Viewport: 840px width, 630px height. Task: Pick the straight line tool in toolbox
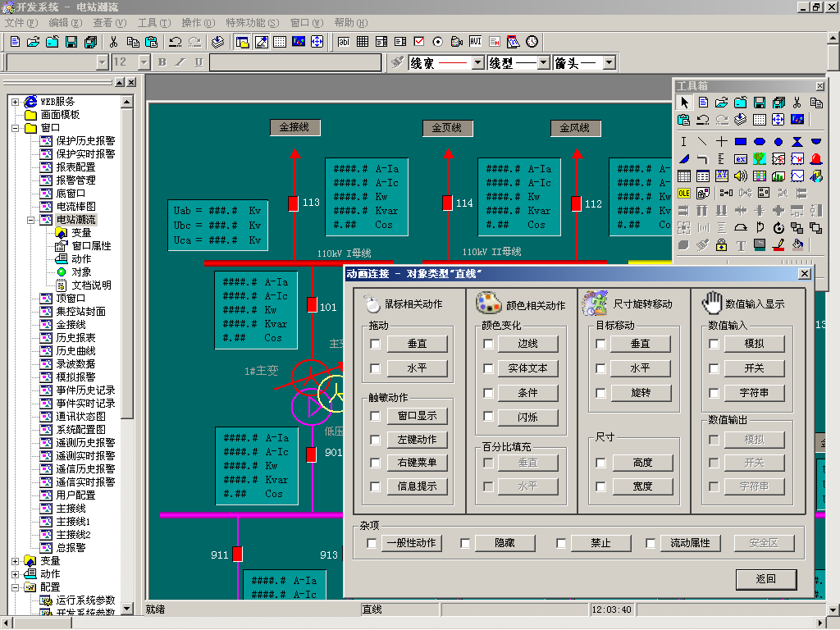tap(702, 141)
